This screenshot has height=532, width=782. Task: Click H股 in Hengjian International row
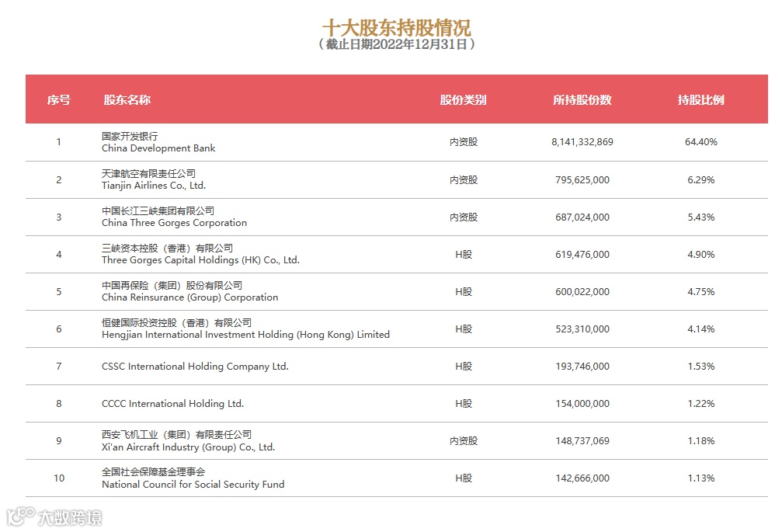(464, 329)
